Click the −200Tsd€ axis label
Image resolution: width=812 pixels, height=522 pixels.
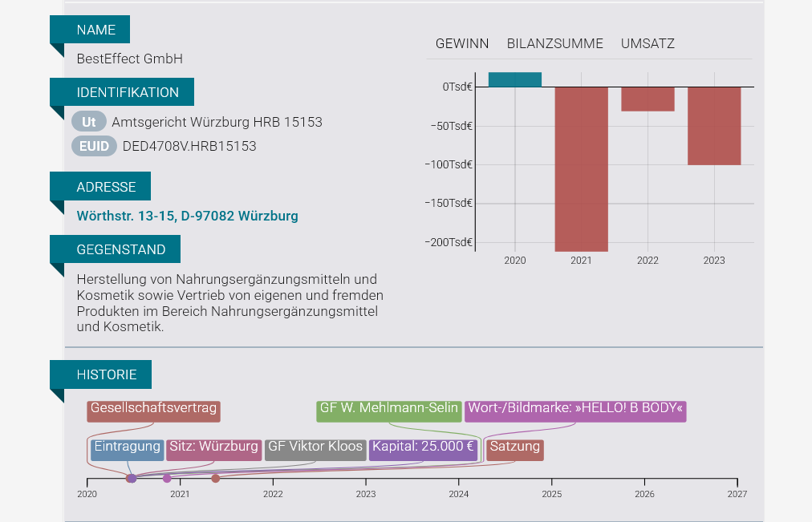tap(449, 242)
